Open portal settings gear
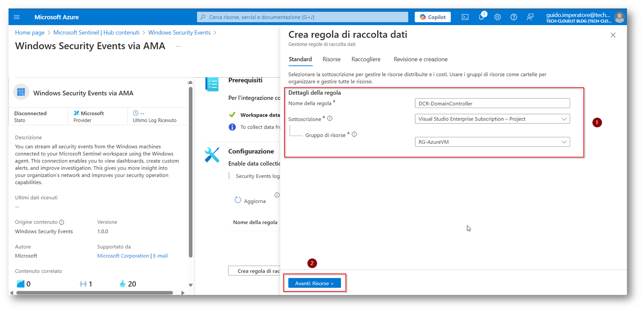 point(497,17)
